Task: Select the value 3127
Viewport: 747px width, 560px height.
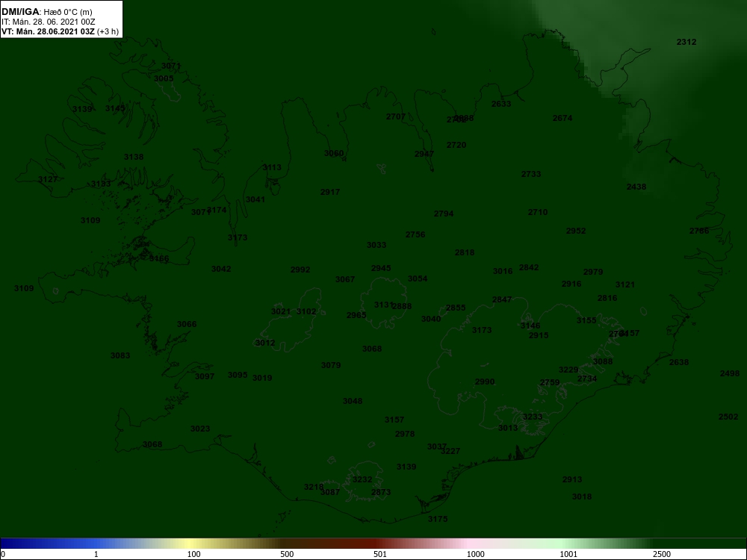Action: tap(48, 179)
